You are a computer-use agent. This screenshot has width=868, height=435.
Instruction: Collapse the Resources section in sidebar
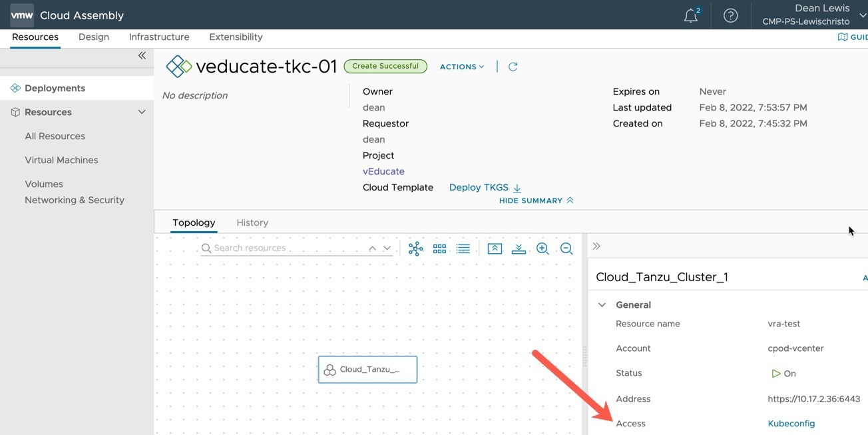(x=141, y=112)
